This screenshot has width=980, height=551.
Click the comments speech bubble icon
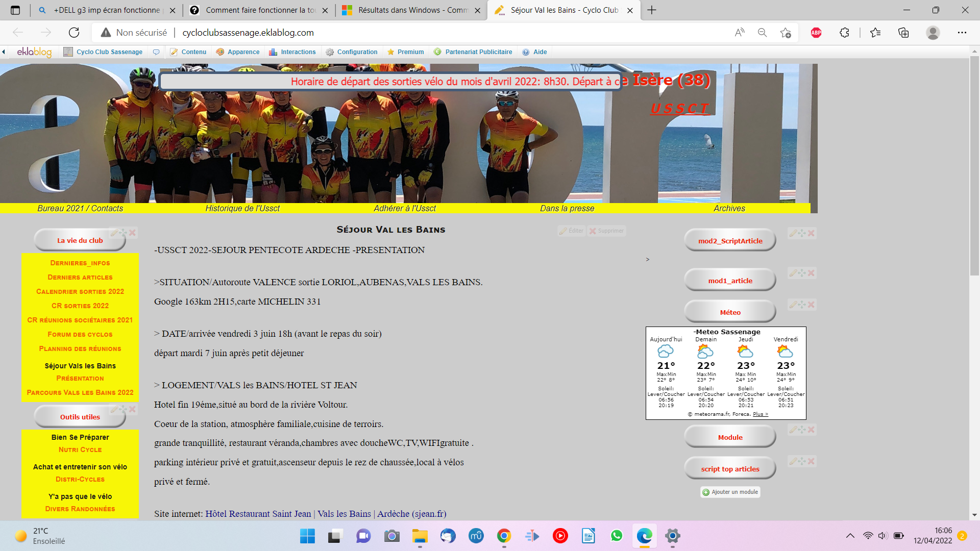tap(156, 52)
